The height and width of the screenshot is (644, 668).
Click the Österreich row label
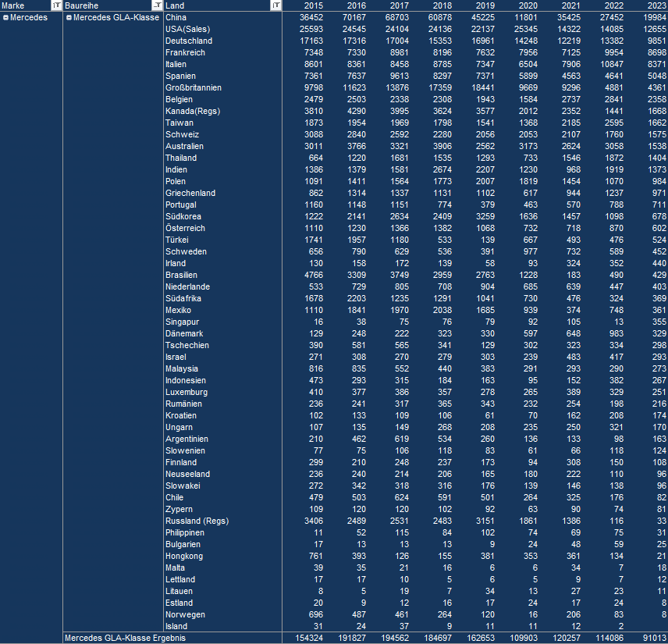tap(185, 229)
